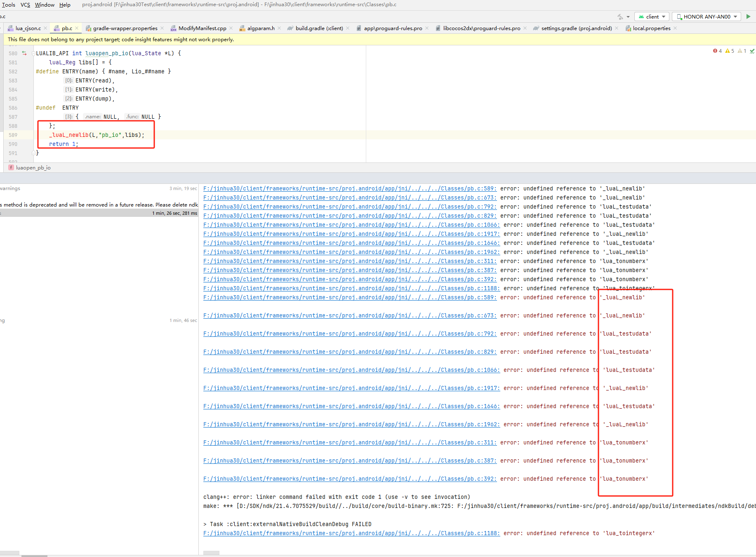Click the red error count indicator showing 4
This screenshot has width=756, height=557.
[x=717, y=51]
